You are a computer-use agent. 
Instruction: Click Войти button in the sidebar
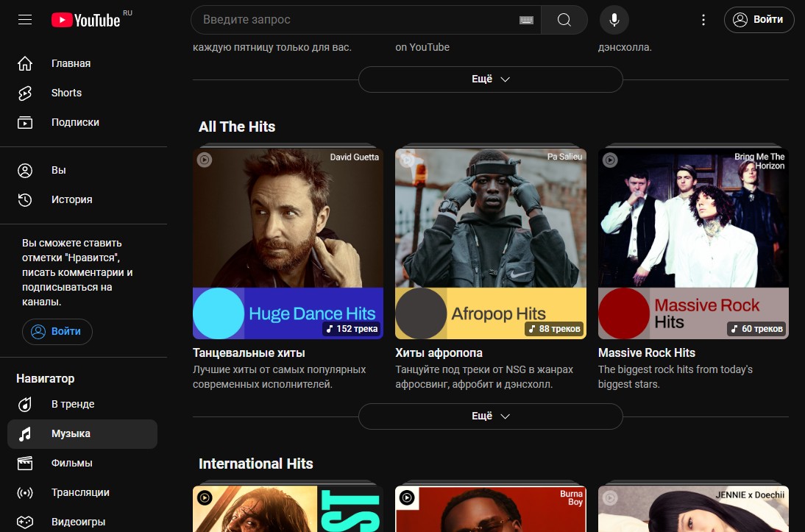point(57,332)
